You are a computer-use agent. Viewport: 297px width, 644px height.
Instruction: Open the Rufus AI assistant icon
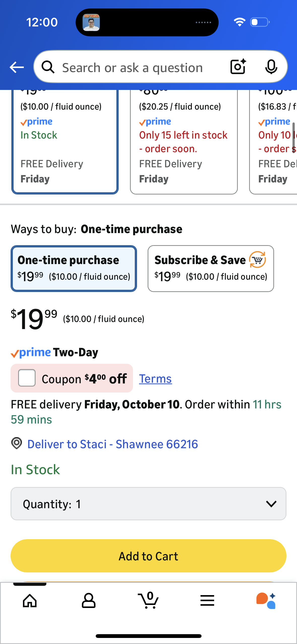click(x=266, y=601)
